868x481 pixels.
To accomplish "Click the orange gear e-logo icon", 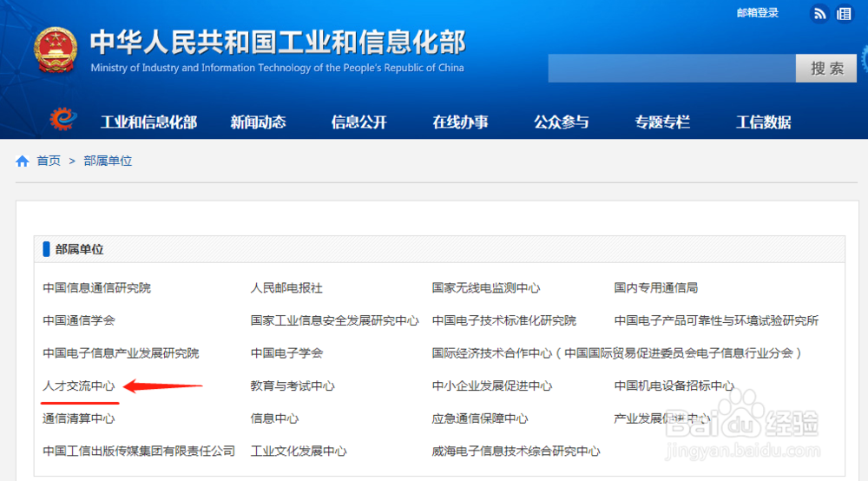I will point(62,118).
